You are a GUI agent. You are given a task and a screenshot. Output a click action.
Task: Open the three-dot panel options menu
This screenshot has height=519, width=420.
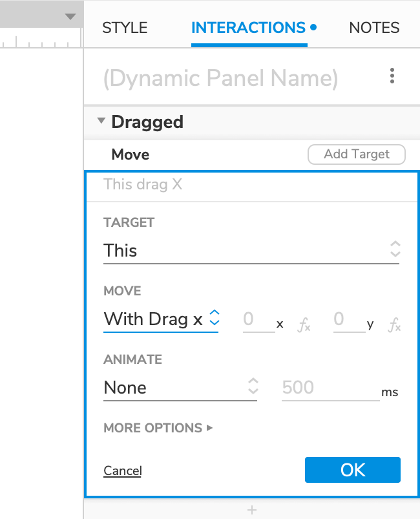coord(392,77)
